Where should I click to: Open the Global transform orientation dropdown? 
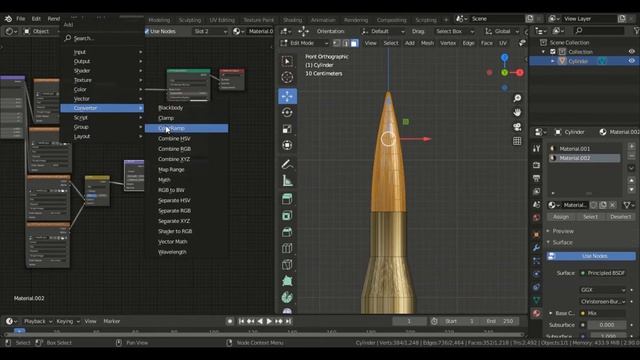(502, 31)
